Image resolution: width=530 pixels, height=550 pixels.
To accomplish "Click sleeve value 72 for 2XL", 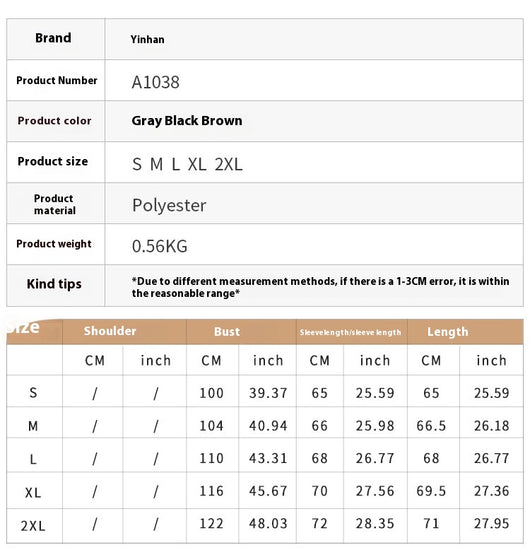I will (x=320, y=524).
